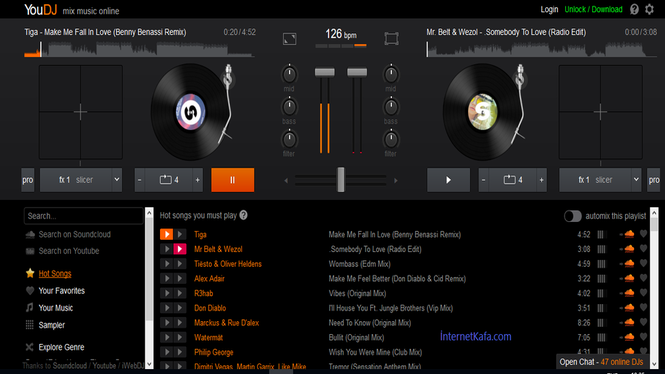
Task: Favorite the Mr Belt & Wezol track
Action: (x=643, y=248)
